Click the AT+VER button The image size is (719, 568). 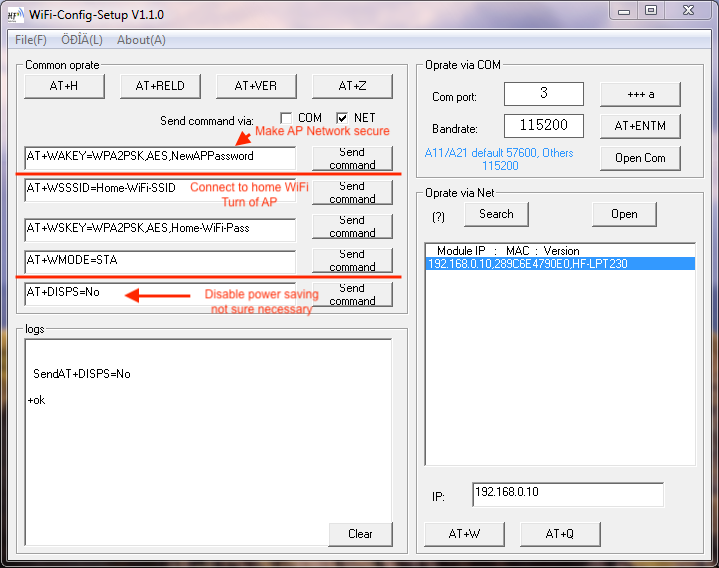255,86
